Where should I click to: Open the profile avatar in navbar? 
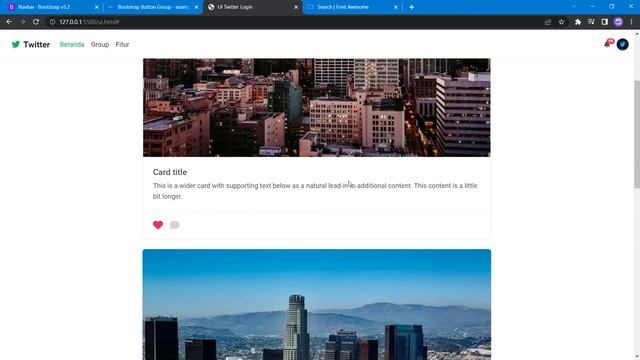pos(622,44)
